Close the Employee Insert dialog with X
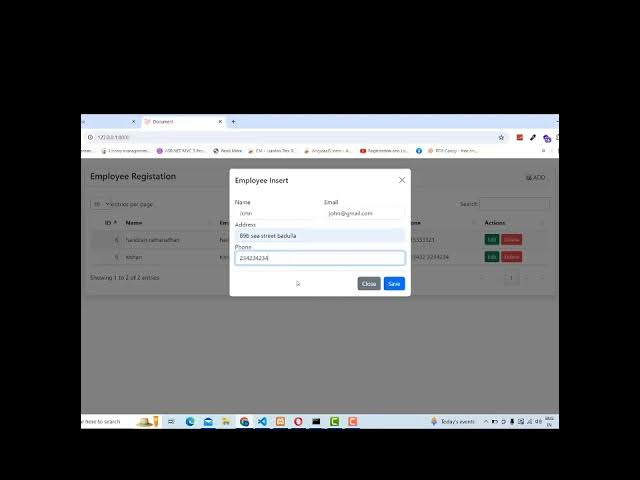 pyautogui.click(x=402, y=180)
